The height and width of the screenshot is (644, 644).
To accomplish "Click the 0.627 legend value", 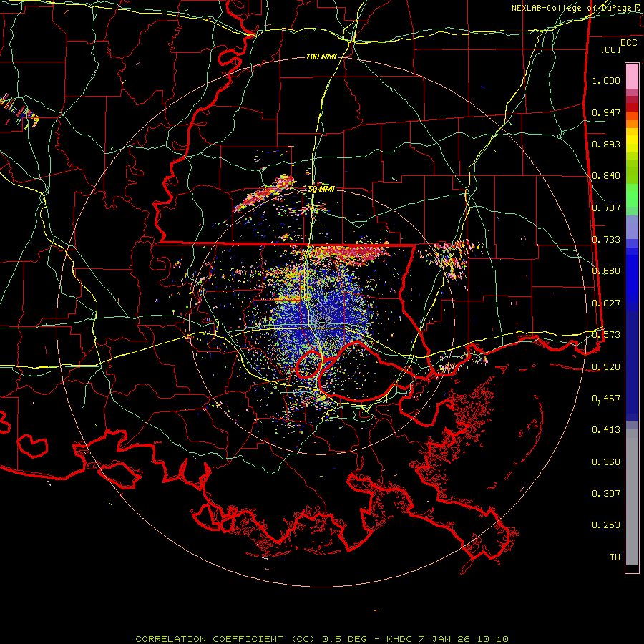I will (606, 303).
